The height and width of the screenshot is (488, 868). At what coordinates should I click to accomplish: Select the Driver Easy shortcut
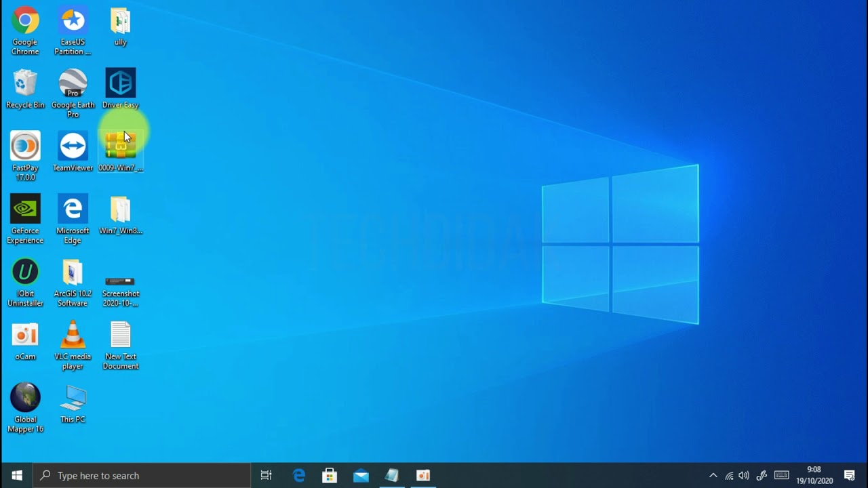[x=120, y=89]
